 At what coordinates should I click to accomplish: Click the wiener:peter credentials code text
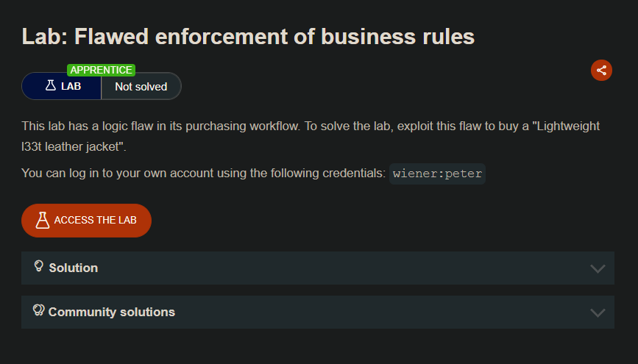click(x=437, y=174)
